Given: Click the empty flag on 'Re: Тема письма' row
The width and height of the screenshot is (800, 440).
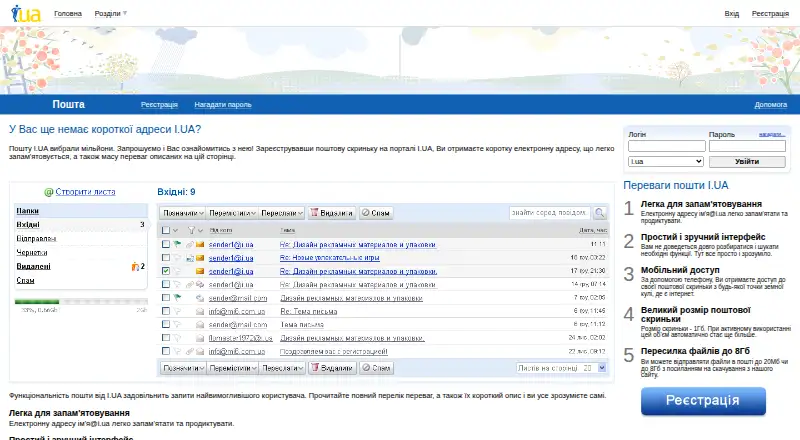Looking at the screenshot, I should point(177,311).
